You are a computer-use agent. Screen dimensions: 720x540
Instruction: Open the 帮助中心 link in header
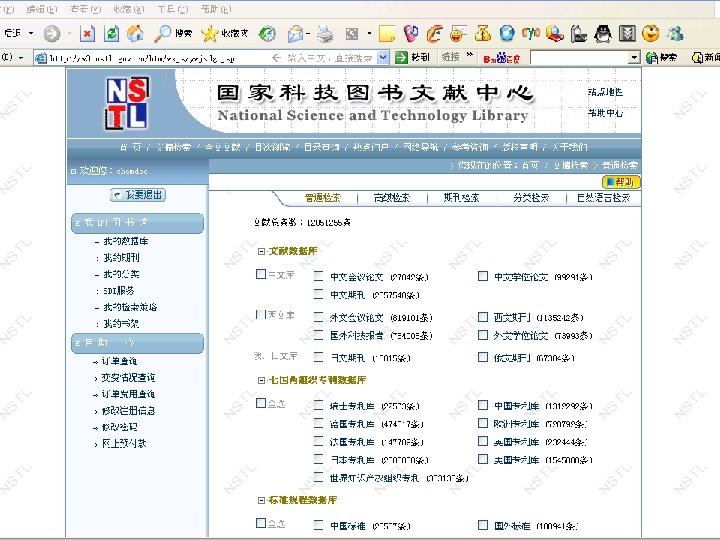[605, 112]
